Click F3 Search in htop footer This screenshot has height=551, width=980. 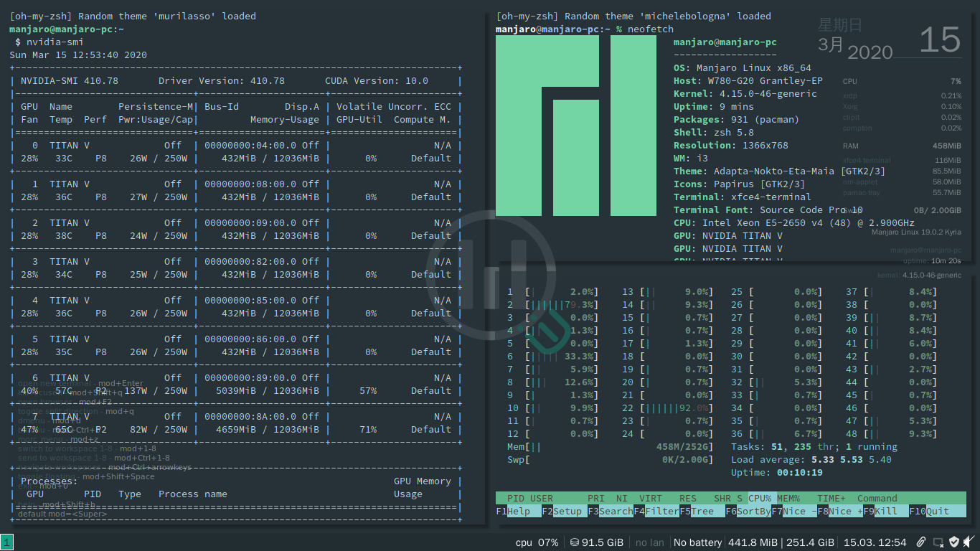coord(611,512)
